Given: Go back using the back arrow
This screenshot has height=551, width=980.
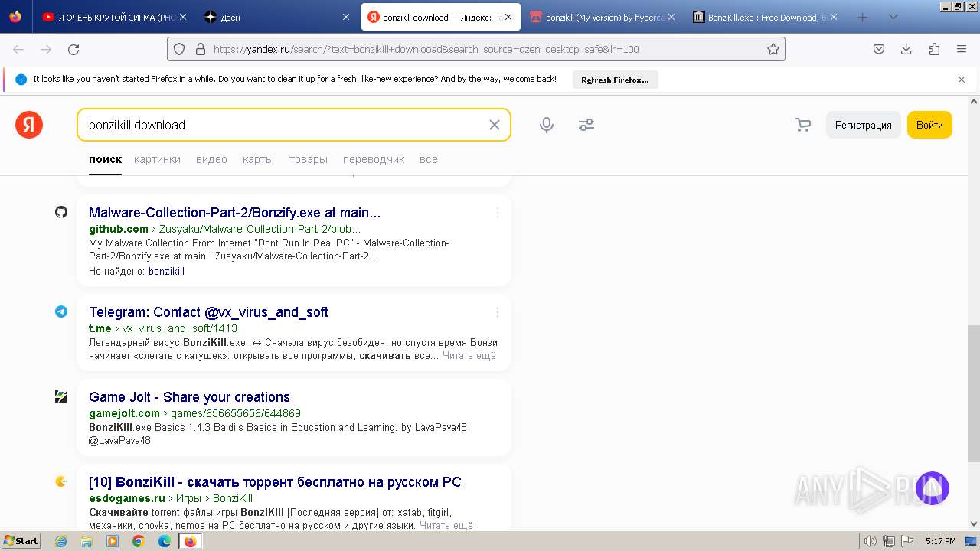Looking at the screenshot, I should click(18, 49).
